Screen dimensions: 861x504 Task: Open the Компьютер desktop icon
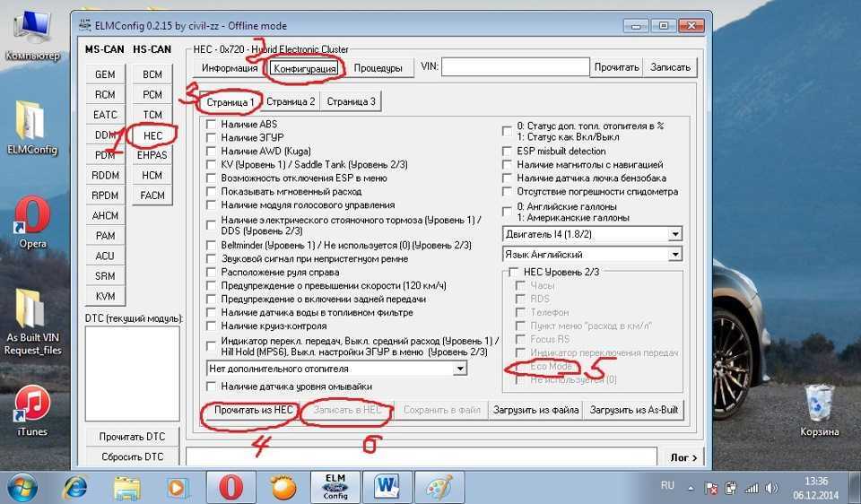tap(32, 36)
